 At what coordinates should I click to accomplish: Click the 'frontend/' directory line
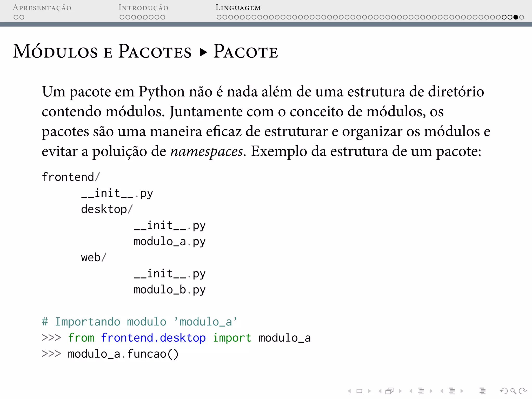71,177
